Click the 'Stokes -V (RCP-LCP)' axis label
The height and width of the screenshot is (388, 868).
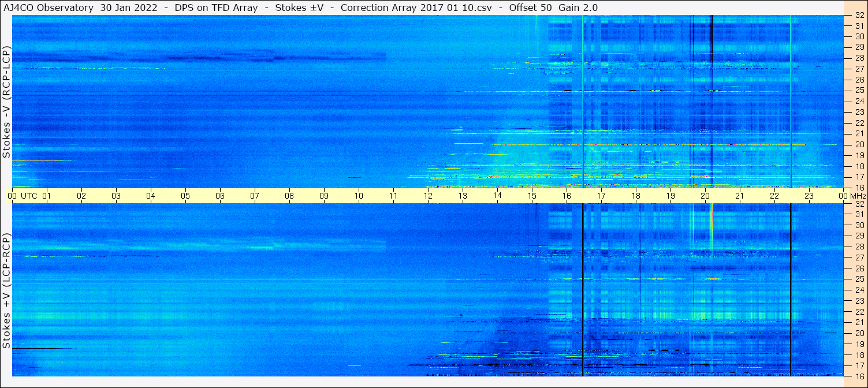tap(6, 102)
